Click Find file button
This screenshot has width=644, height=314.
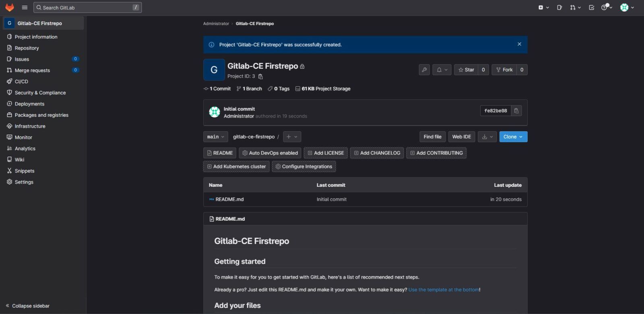point(433,137)
